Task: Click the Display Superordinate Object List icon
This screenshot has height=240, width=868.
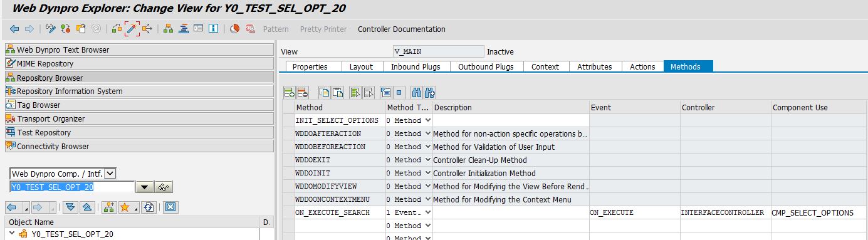Action: (108, 207)
